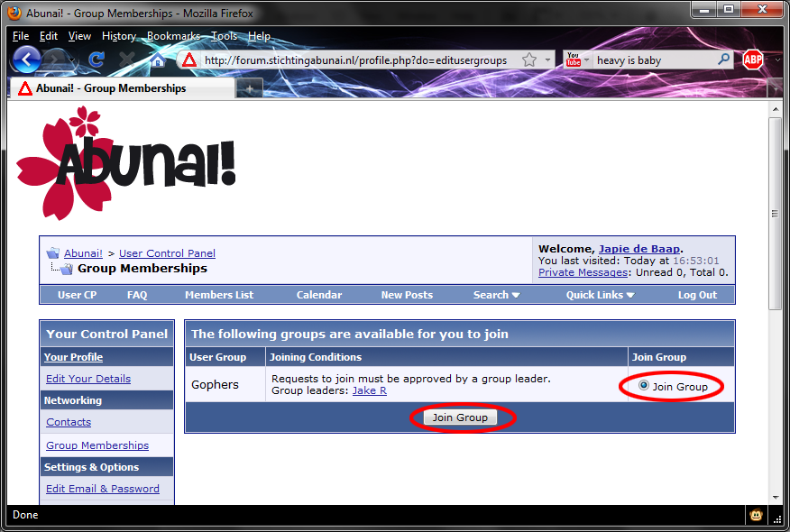The image size is (790, 532).
Task: Click the Join Group submit button
Action: point(460,417)
